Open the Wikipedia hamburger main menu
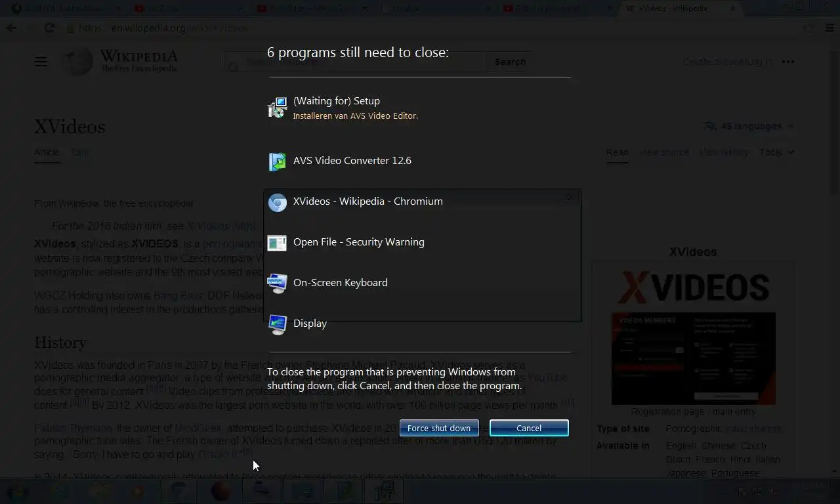The width and height of the screenshot is (840, 504). (41, 62)
